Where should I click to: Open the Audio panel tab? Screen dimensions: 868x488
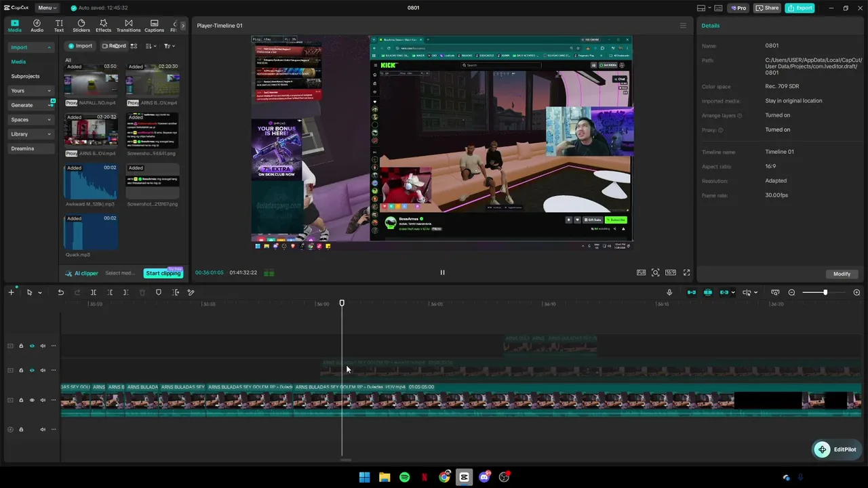(x=37, y=26)
